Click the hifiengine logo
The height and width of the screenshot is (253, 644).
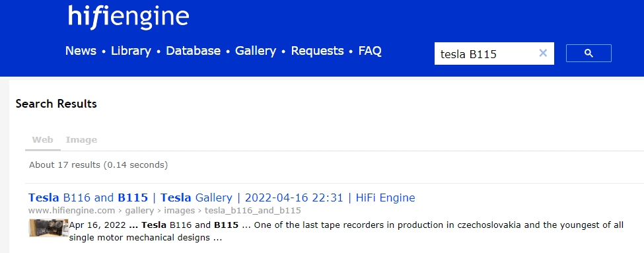click(x=129, y=17)
